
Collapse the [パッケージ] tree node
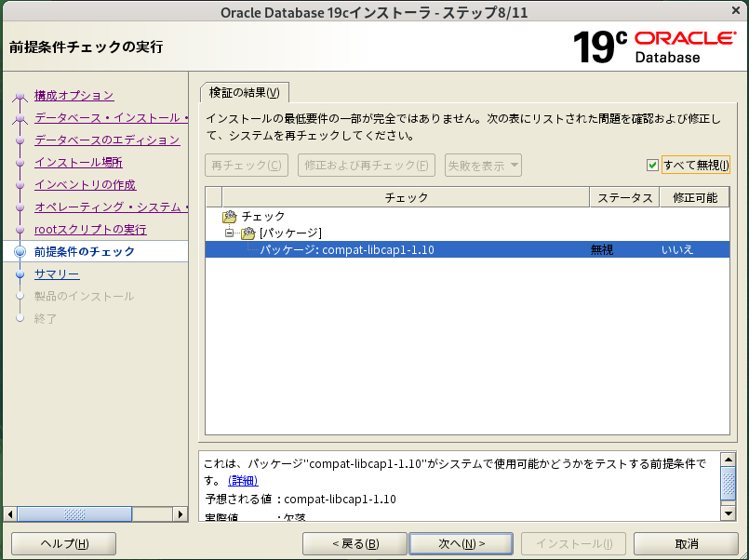tap(229, 233)
